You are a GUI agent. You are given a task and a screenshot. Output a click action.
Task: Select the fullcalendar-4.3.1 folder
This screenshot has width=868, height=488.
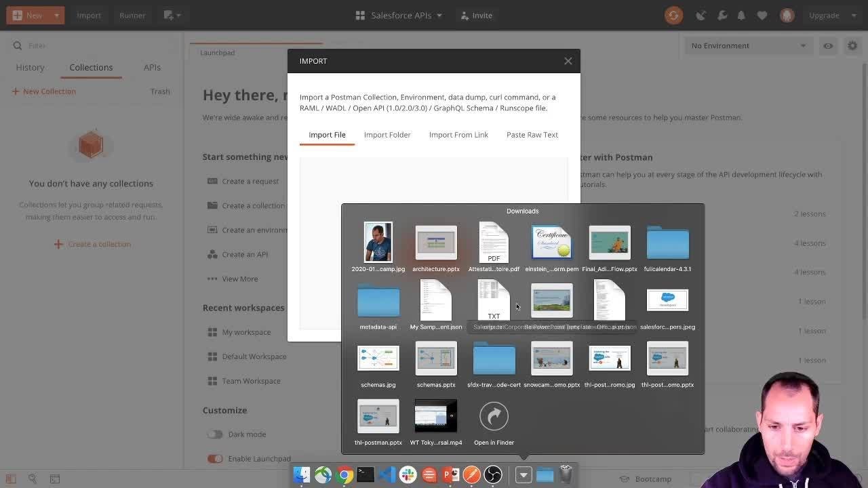click(x=668, y=248)
